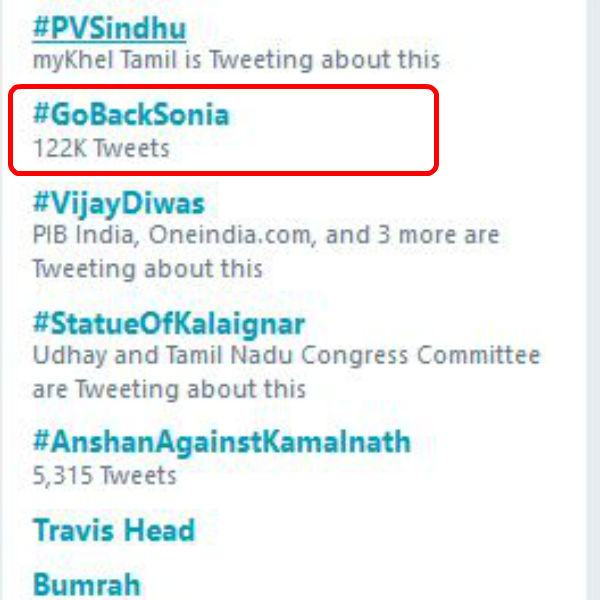
Task: Click the '#' symbol of #VijayDiwas
Action: pyautogui.click(x=41, y=205)
